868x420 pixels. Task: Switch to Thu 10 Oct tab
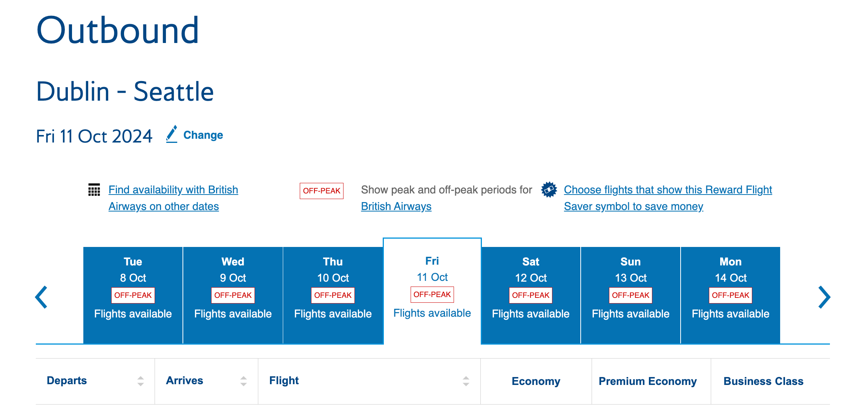tap(333, 295)
